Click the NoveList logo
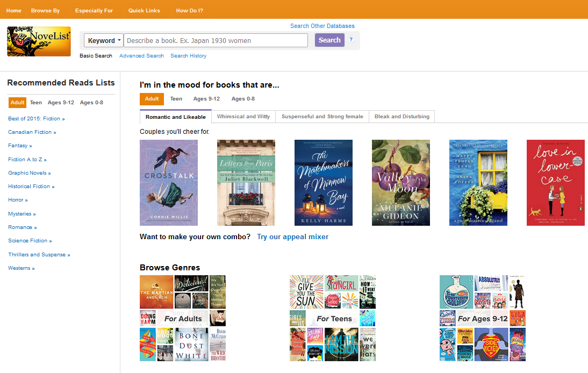588x373 pixels. pyautogui.click(x=39, y=42)
